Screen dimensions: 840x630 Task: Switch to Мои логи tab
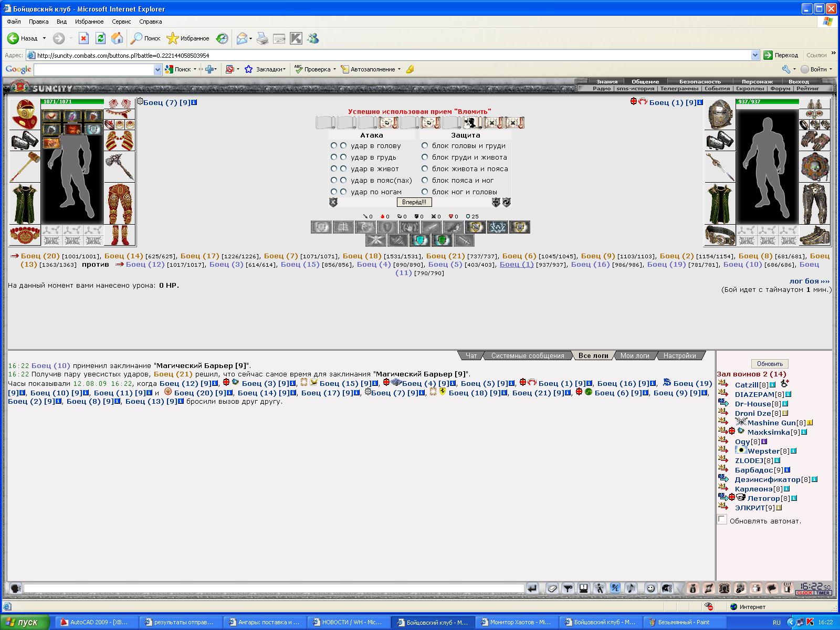635,355
